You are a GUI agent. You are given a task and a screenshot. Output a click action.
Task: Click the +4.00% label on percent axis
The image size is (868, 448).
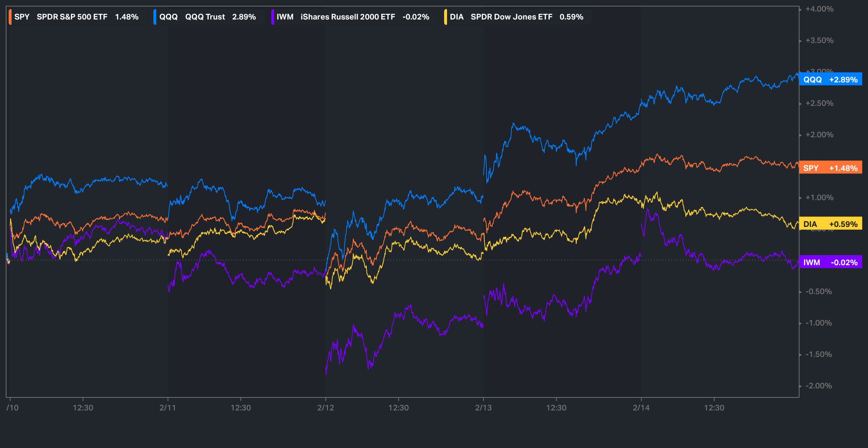click(x=819, y=9)
